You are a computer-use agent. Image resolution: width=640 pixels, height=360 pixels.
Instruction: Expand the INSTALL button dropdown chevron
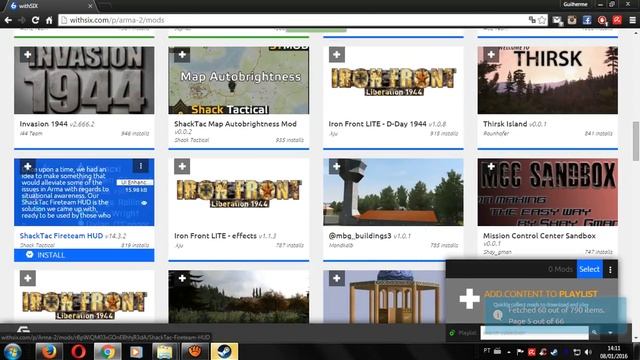click(x=29, y=255)
